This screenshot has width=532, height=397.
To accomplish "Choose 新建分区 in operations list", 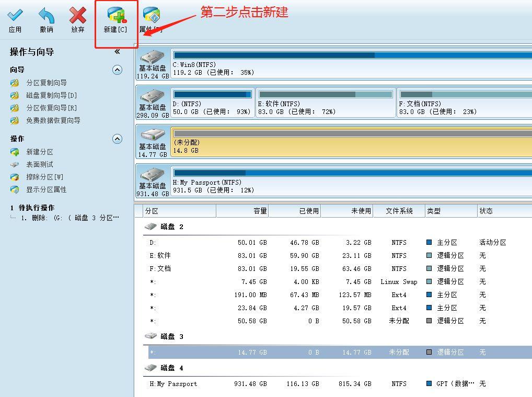I will tap(40, 152).
